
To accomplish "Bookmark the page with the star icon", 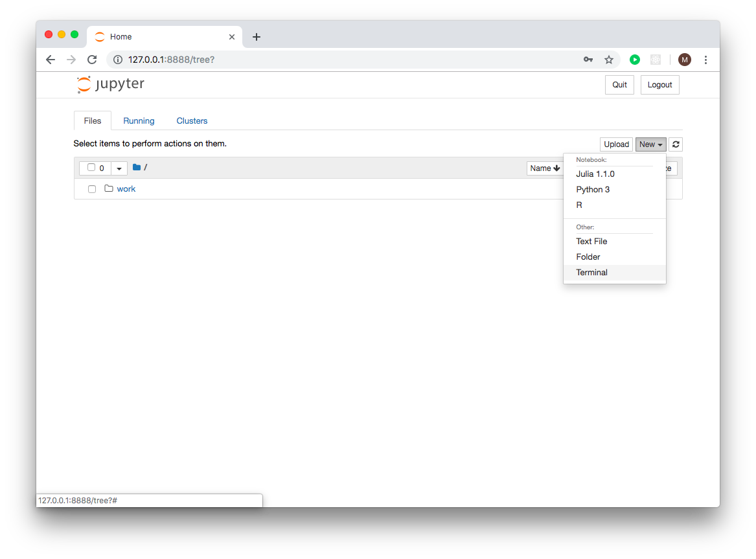I will 609,60.
